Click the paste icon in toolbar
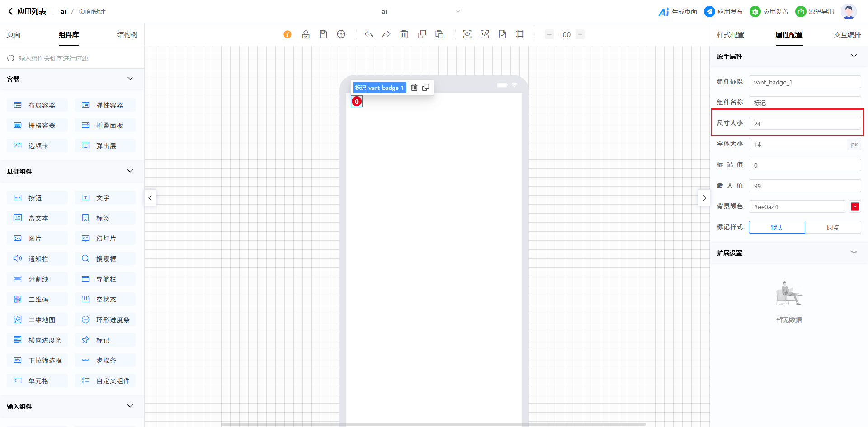This screenshot has width=868, height=427. [x=439, y=34]
